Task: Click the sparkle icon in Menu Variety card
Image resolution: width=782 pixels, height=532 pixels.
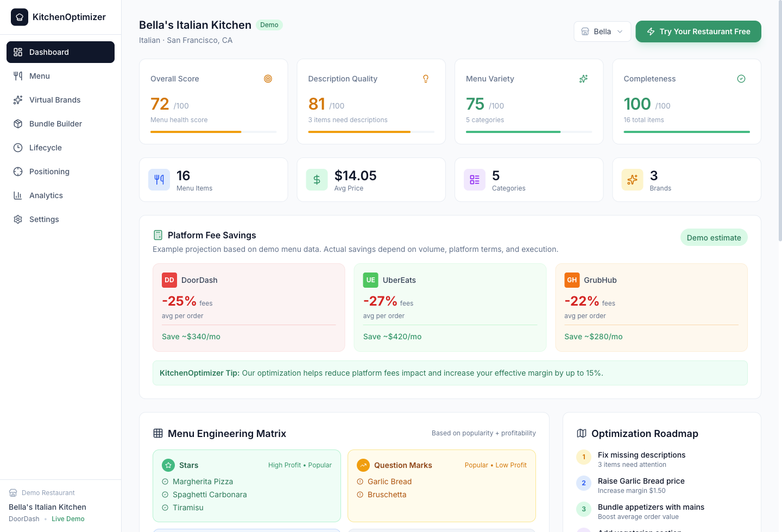Action: coord(583,79)
